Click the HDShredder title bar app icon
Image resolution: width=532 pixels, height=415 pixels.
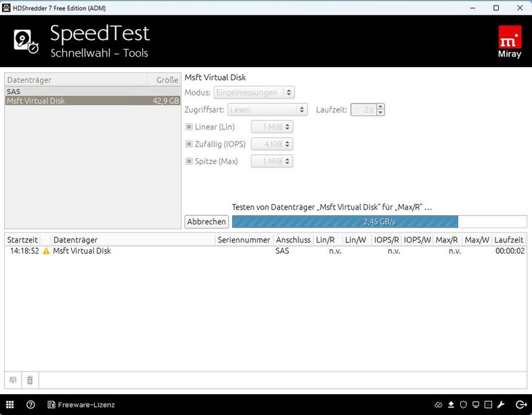6,8
